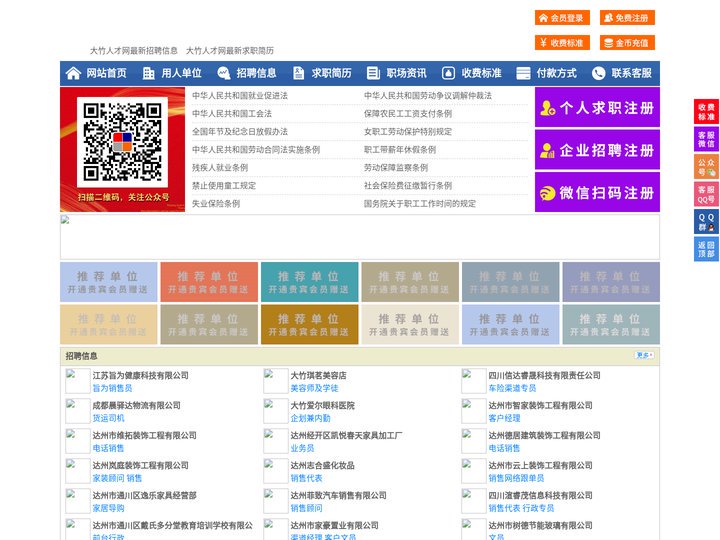The height and width of the screenshot is (540, 720).
Task: Open 中华人民共和国劳动合同法实施条例 link
Action: (256, 150)
